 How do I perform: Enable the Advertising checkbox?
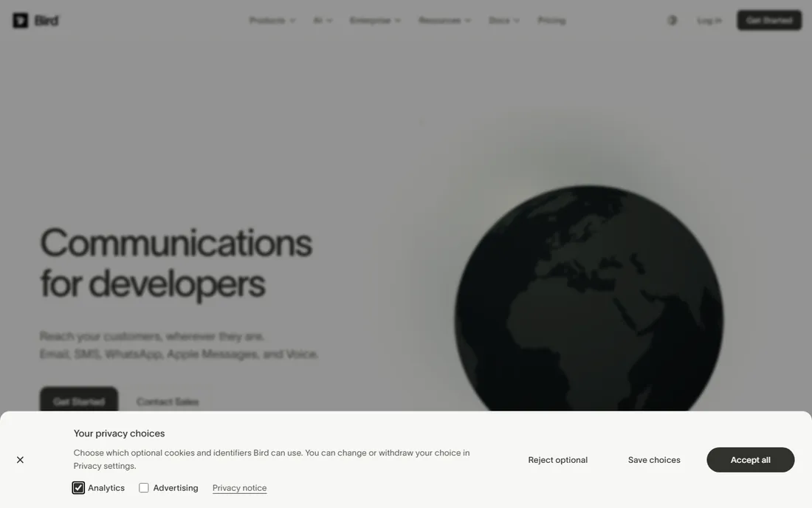[143, 488]
